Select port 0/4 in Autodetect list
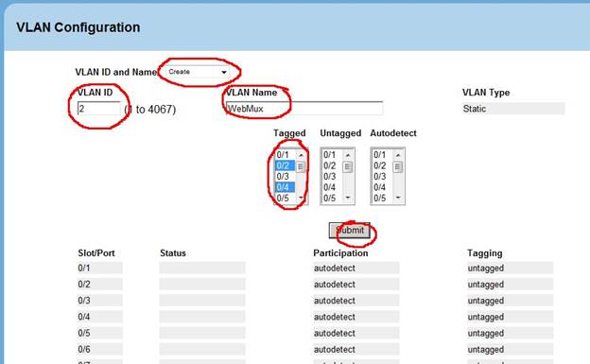590x364 pixels. 382,187
